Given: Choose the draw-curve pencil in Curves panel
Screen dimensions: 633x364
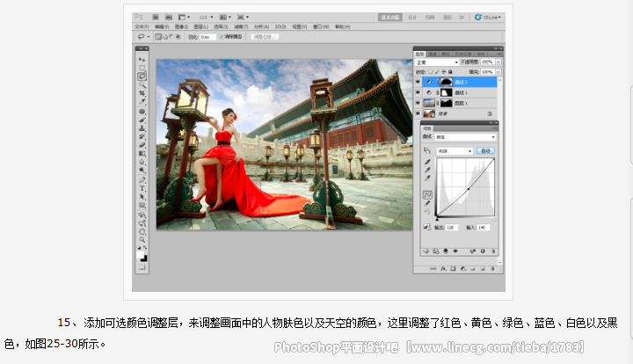Looking at the screenshot, I should pos(427,203).
